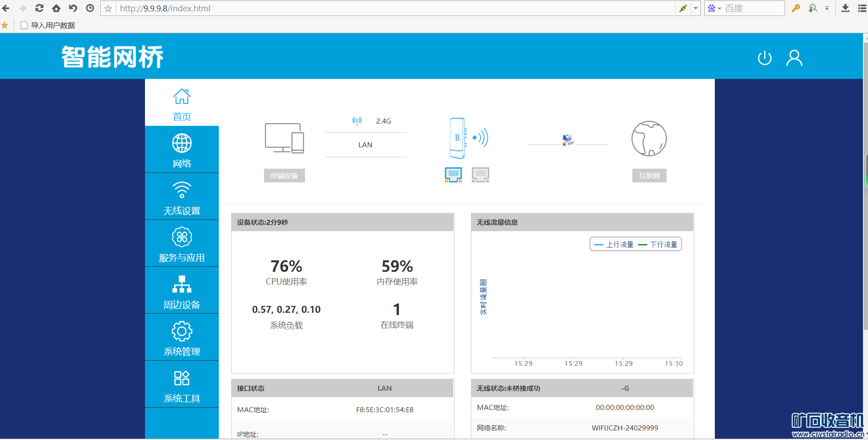
Task: Select the inactive gray port icon
Action: [480, 175]
